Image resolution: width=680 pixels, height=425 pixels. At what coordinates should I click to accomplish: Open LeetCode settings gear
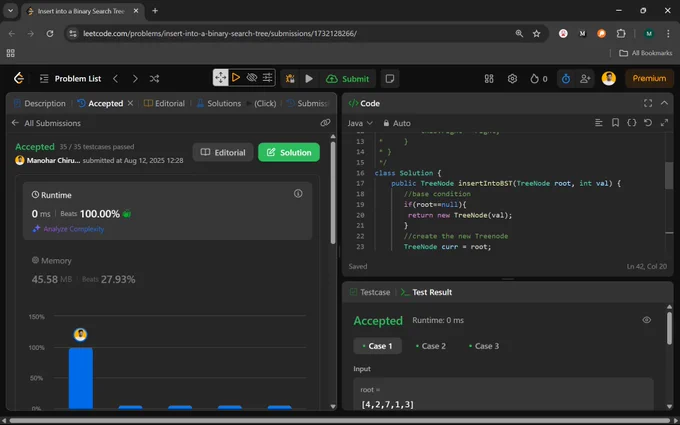tap(512, 78)
